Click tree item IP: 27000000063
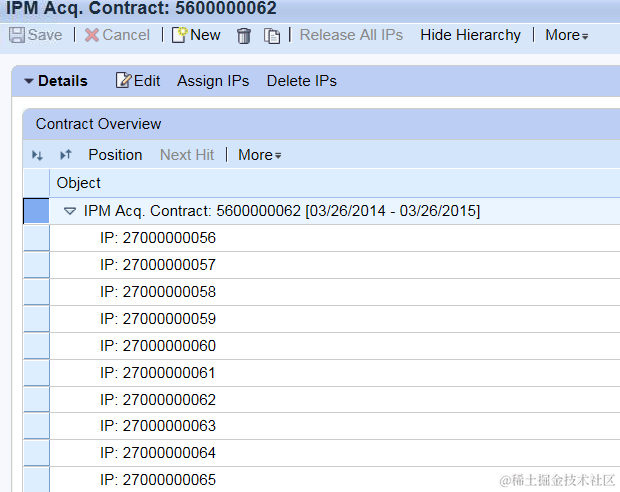The width and height of the screenshot is (620, 492). tap(158, 426)
